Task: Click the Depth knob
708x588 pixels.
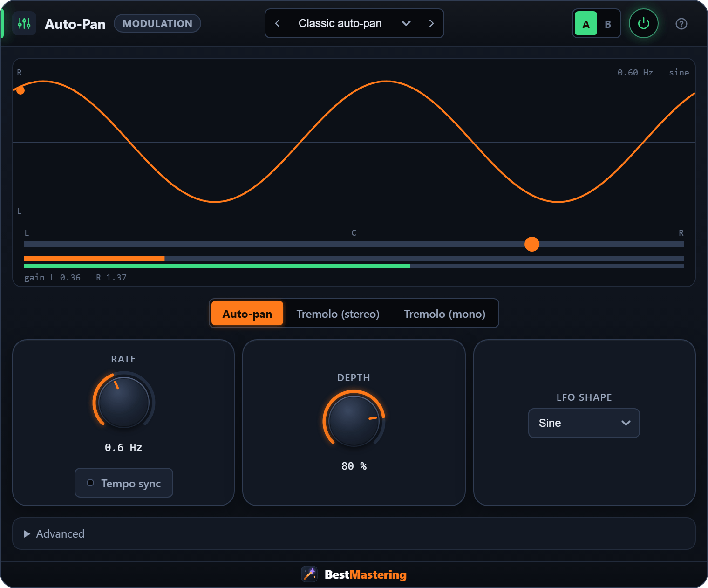Action: (354, 421)
